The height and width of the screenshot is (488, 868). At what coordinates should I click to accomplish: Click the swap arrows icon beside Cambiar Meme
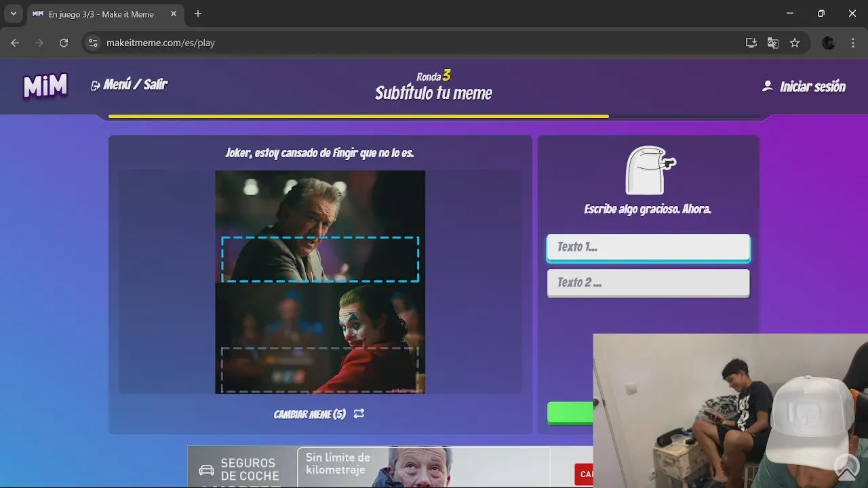359,413
